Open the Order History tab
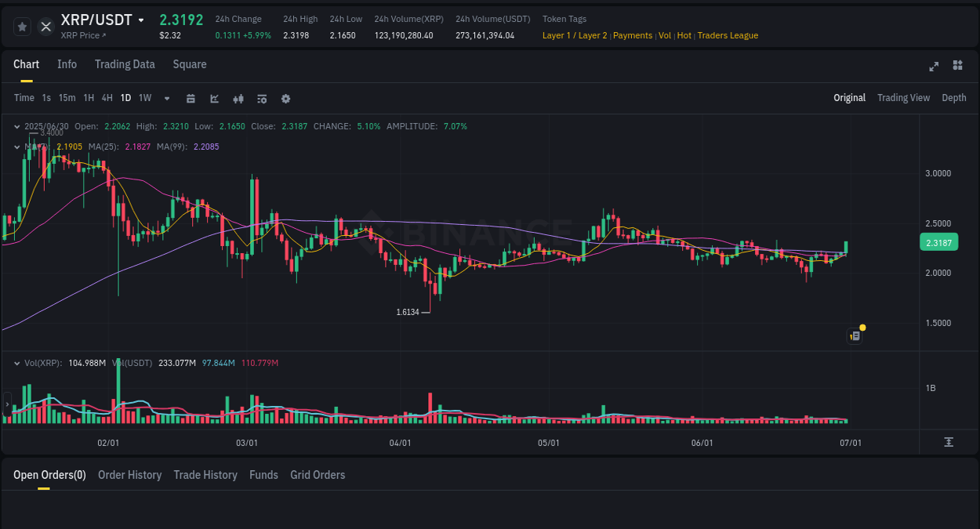The width and height of the screenshot is (980, 529). click(129, 475)
